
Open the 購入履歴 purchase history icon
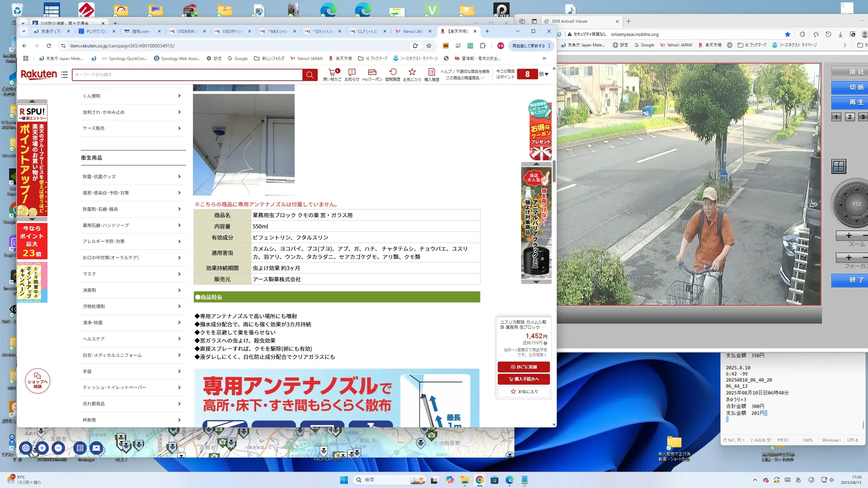coord(431,72)
